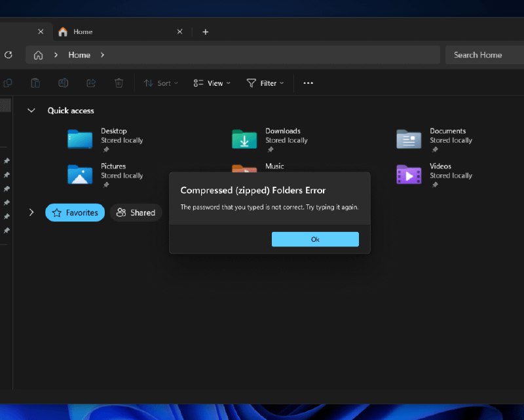Click the pin under Pictures folder
The height and width of the screenshot is (420, 524).
pos(106,185)
